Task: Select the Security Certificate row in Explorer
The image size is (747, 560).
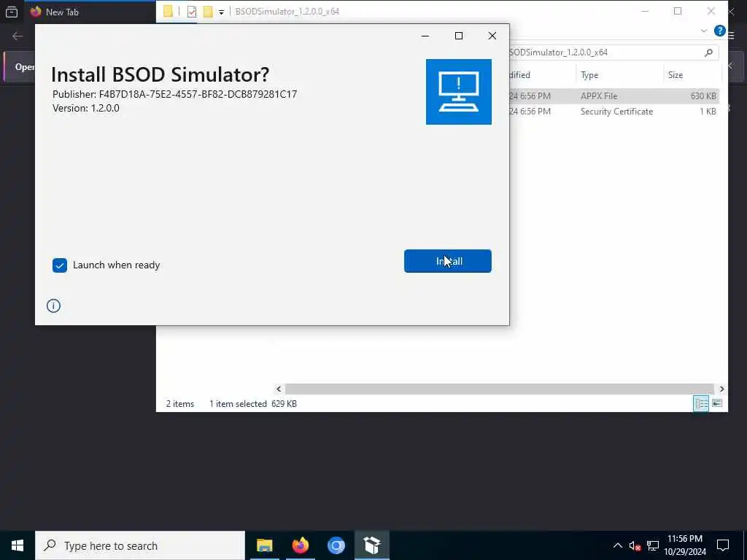Action: [614, 112]
